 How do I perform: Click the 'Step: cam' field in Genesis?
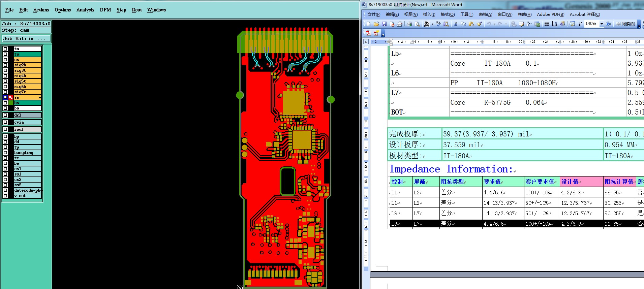point(26,30)
